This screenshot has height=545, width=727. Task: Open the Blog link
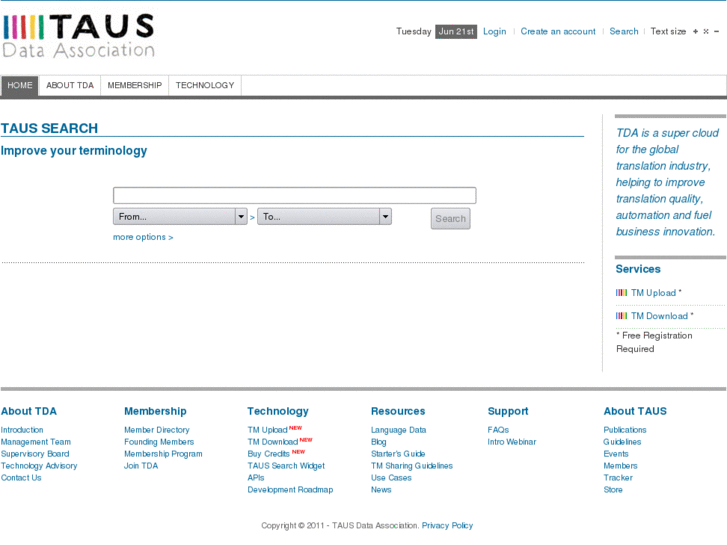click(378, 442)
